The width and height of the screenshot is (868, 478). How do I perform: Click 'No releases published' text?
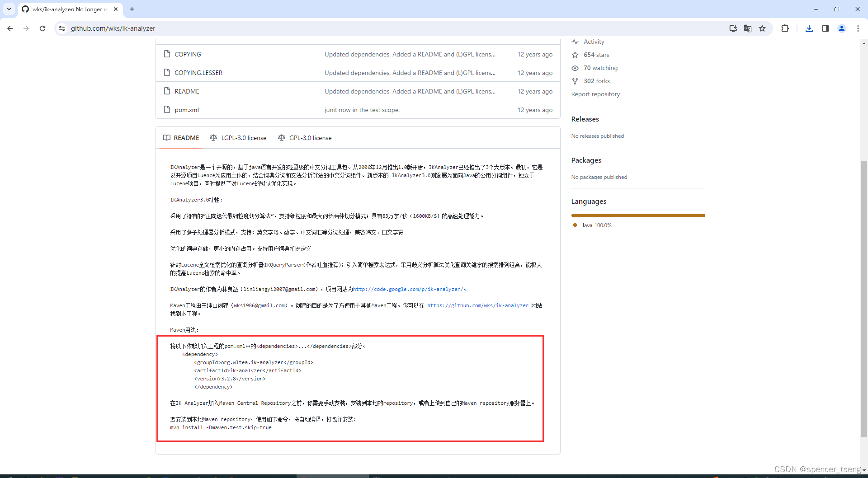pos(597,136)
